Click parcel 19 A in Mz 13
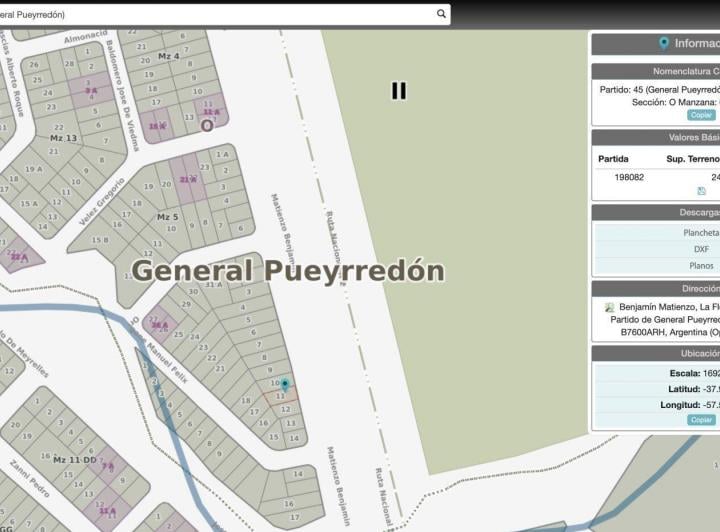This screenshot has height=532, width=720. (x=34, y=169)
